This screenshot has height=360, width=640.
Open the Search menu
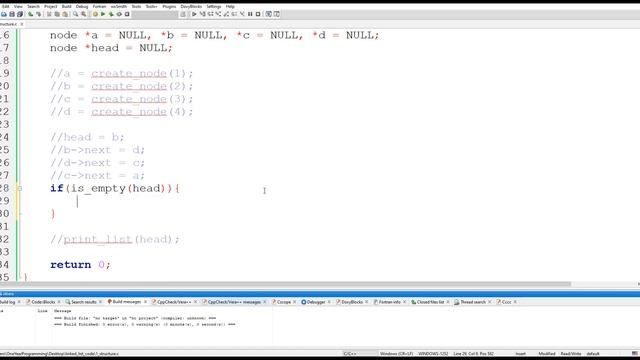pyautogui.click(x=33, y=7)
